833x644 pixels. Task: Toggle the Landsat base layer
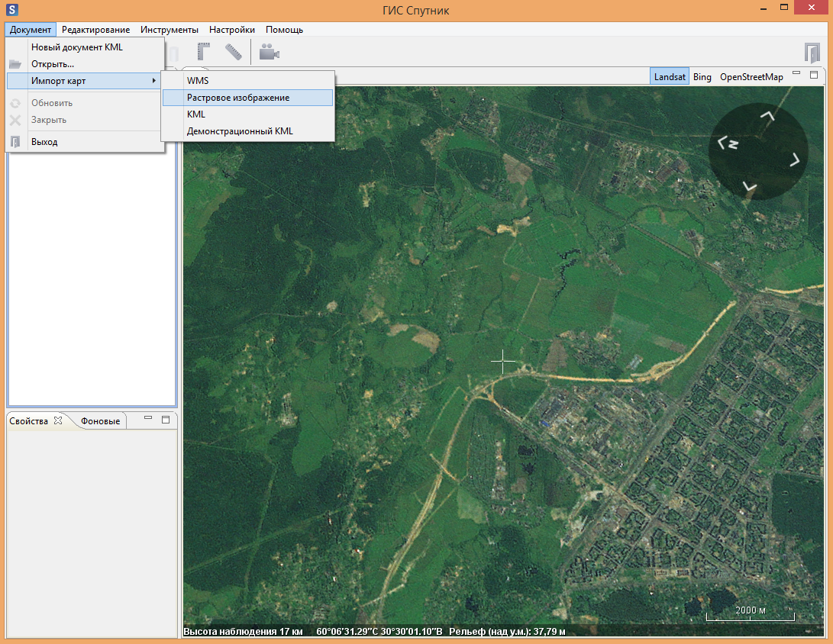[670, 77]
